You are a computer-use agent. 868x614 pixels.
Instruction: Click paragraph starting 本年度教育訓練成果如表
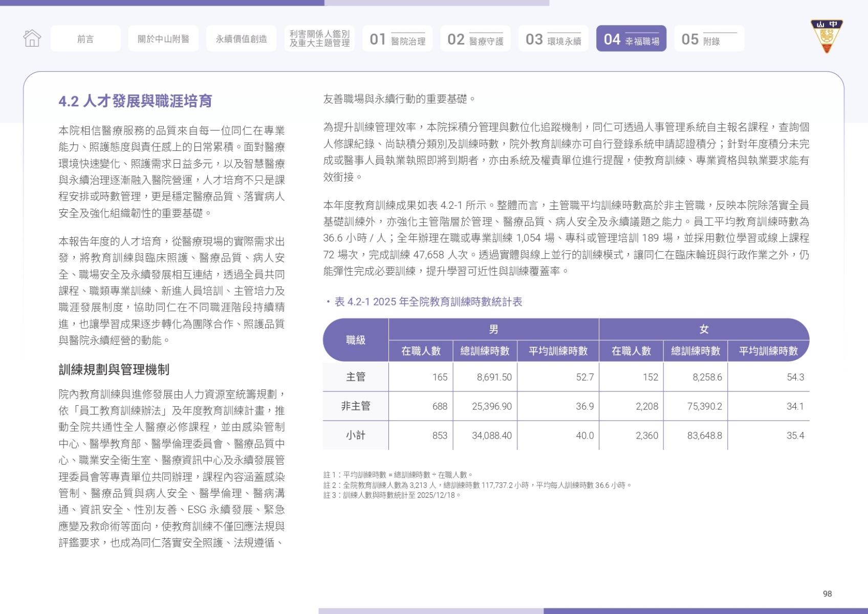[x=566, y=238]
